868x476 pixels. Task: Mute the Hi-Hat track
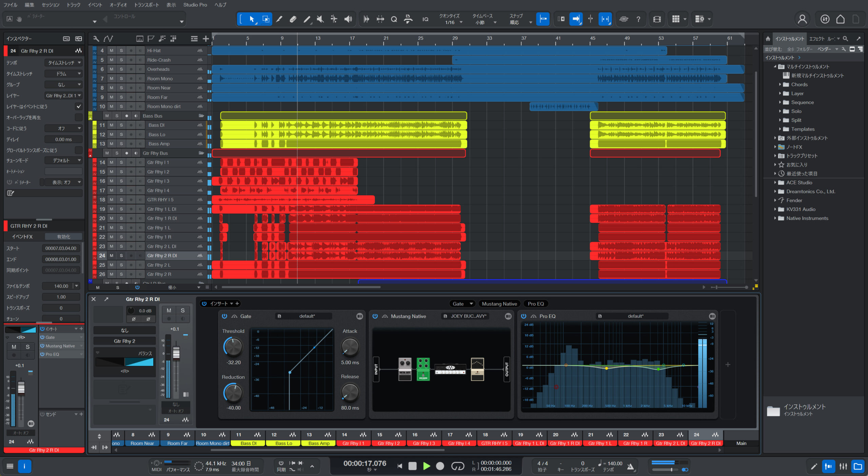[111, 51]
